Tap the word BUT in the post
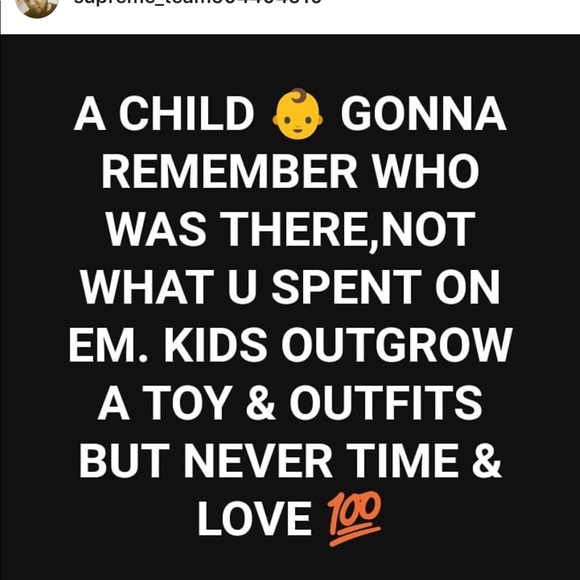580x580 pixels. point(124,461)
